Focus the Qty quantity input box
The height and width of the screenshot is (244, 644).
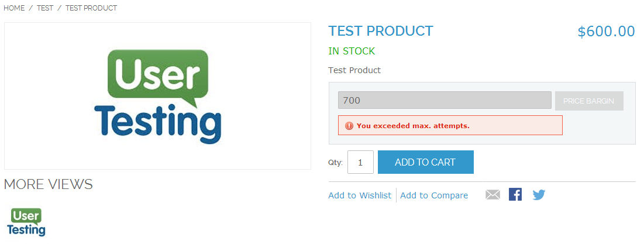(x=360, y=163)
